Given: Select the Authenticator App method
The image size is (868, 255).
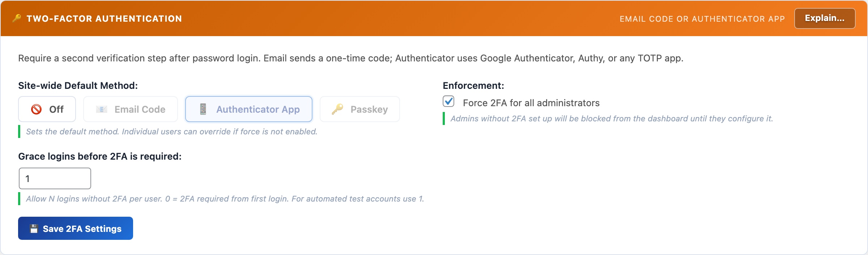Looking at the screenshot, I should [248, 109].
